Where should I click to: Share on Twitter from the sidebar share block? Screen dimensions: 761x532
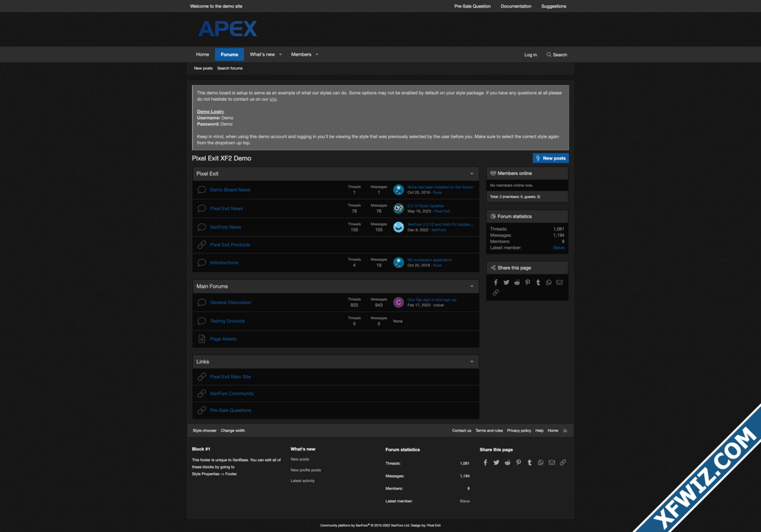point(506,283)
